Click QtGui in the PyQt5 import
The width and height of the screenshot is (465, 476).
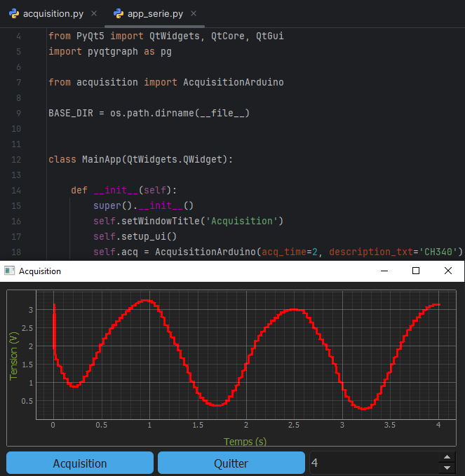pyautogui.click(x=270, y=36)
